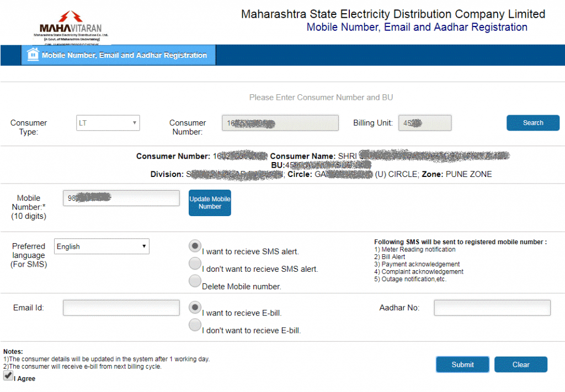Select 'I don't want to recieve E-bill'
565x392 pixels.
[195, 325]
